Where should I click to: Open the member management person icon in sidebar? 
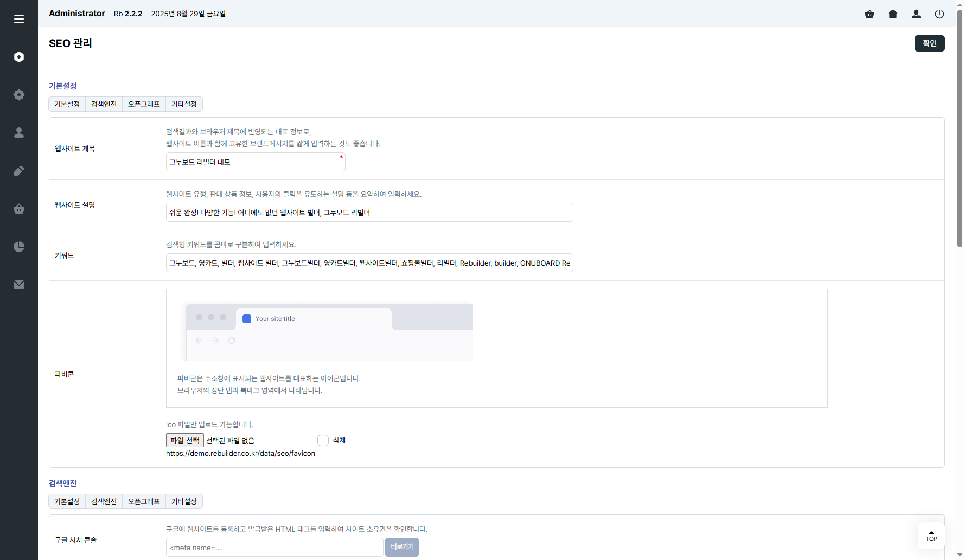pyautogui.click(x=19, y=133)
